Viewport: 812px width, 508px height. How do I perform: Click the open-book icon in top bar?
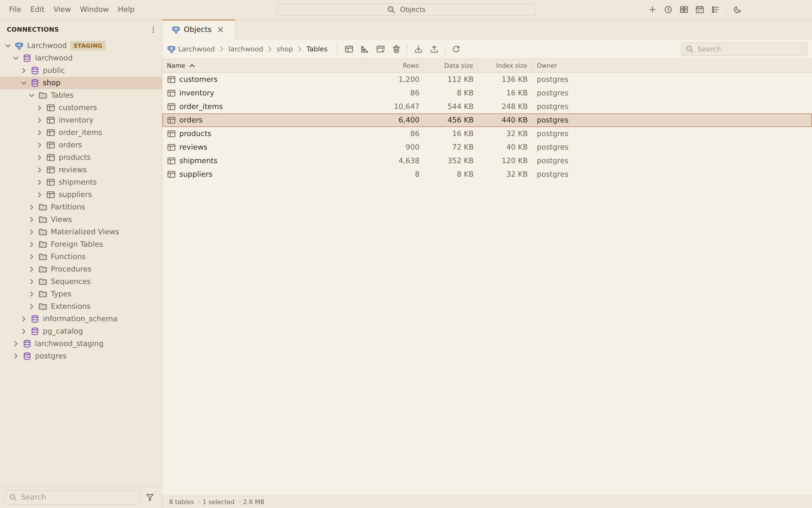point(683,10)
